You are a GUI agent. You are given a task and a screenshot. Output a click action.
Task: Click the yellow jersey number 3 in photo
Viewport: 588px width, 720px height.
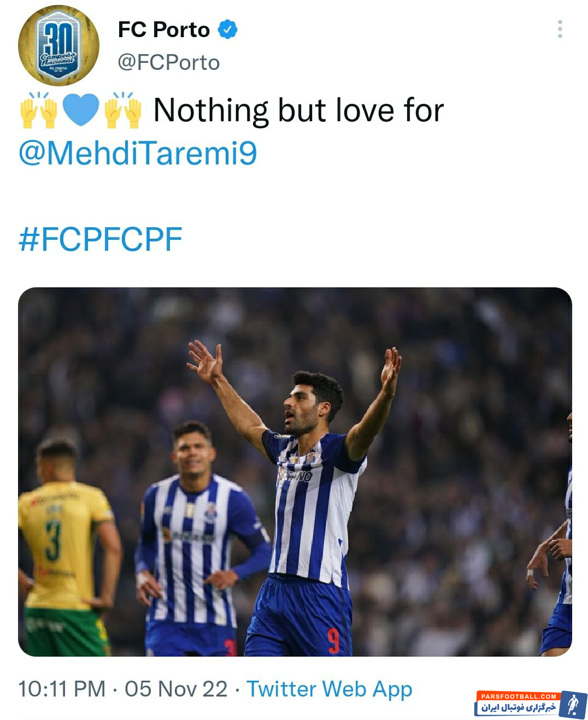point(54,540)
